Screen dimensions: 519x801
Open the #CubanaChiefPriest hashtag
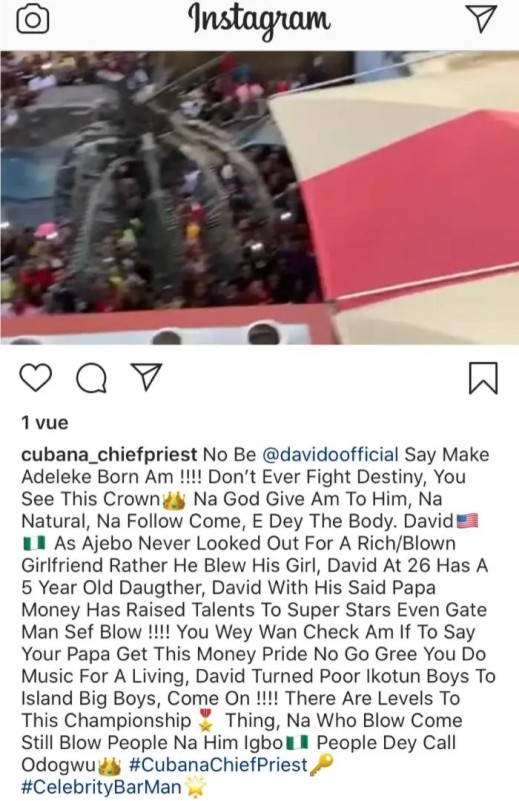[219, 765]
